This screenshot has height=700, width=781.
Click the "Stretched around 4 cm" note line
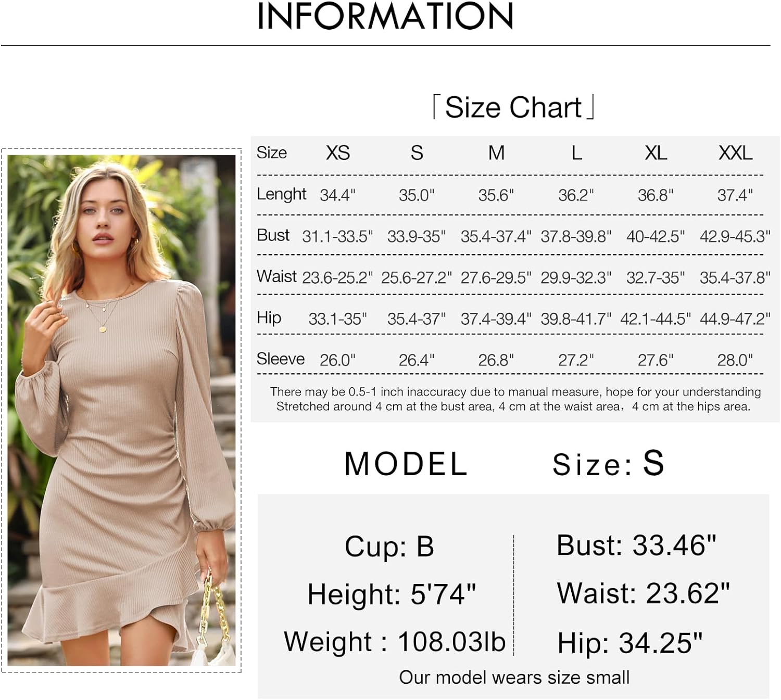513,406
